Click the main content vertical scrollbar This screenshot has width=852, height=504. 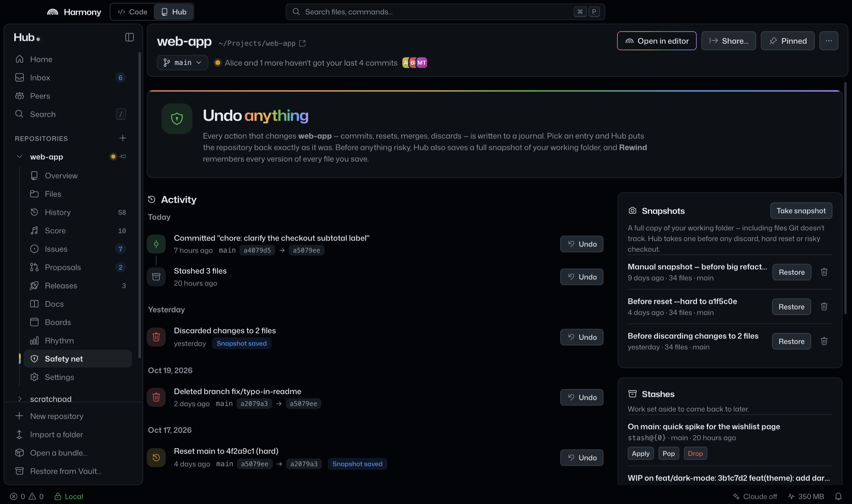(845, 199)
